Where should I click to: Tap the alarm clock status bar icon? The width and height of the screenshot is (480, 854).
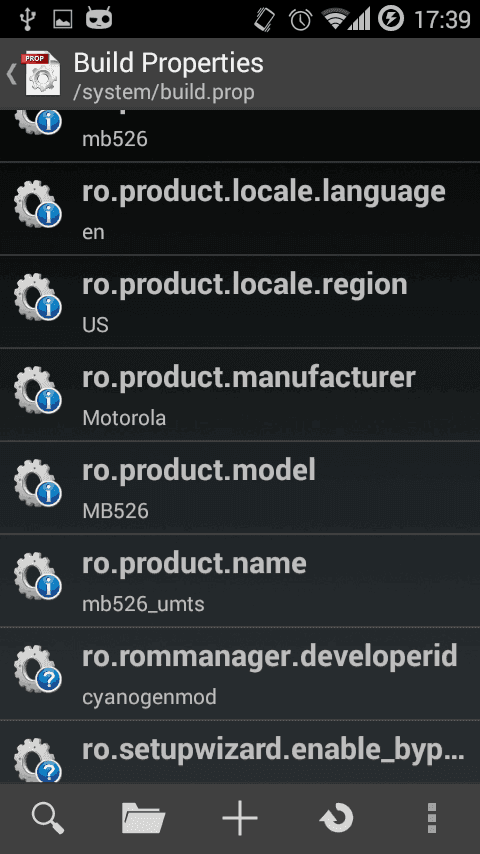coord(300,20)
